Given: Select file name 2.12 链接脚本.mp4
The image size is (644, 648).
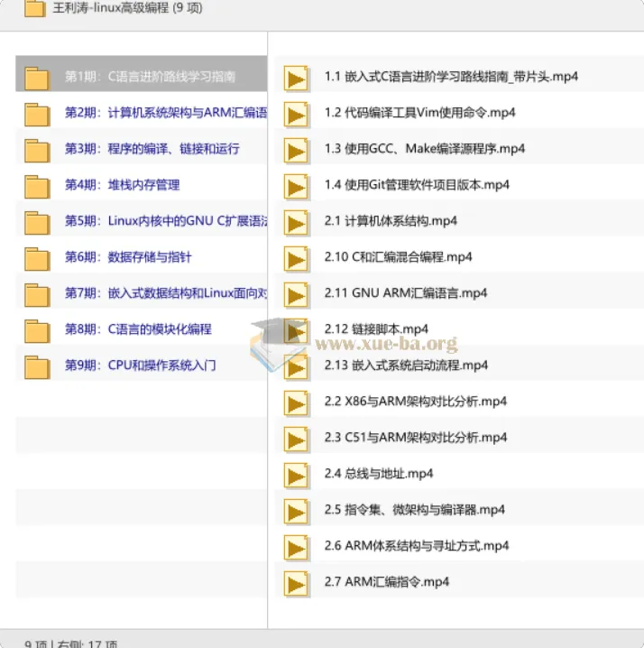Looking at the screenshot, I should pyautogui.click(x=376, y=329).
